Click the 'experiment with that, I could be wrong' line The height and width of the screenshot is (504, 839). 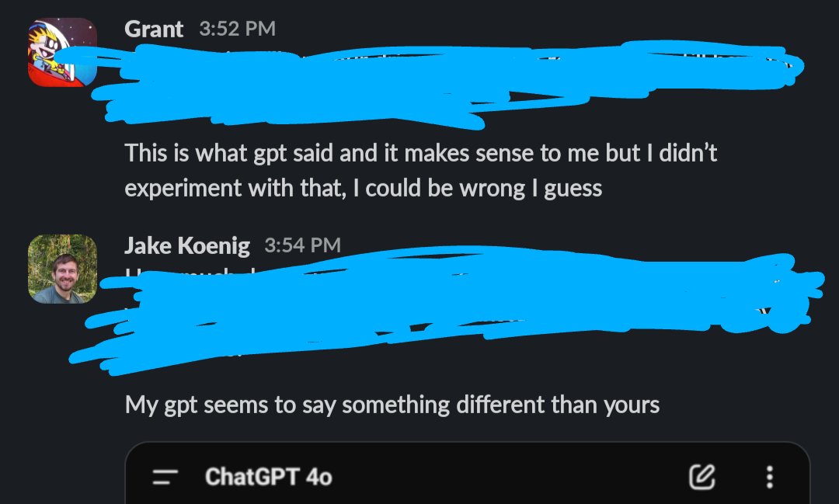click(x=364, y=189)
